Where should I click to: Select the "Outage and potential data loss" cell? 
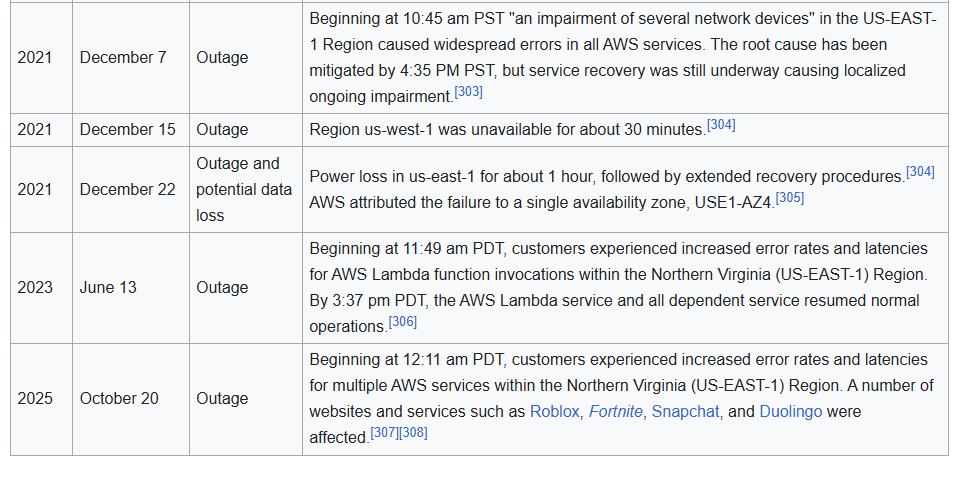pyautogui.click(x=244, y=189)
